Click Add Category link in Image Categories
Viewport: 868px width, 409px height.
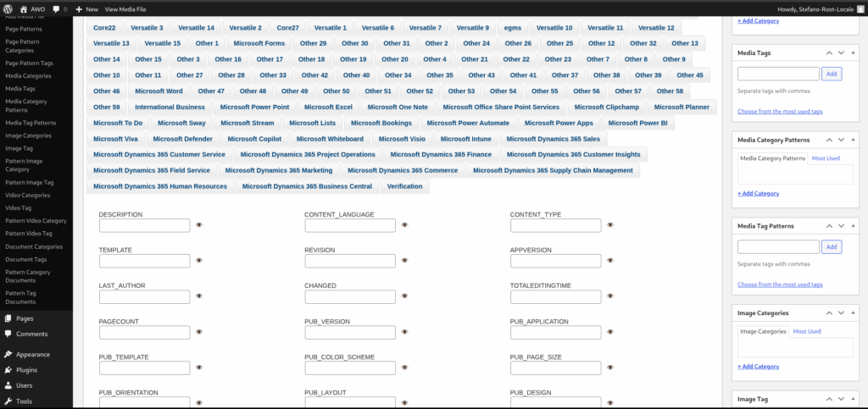(758, 367)
